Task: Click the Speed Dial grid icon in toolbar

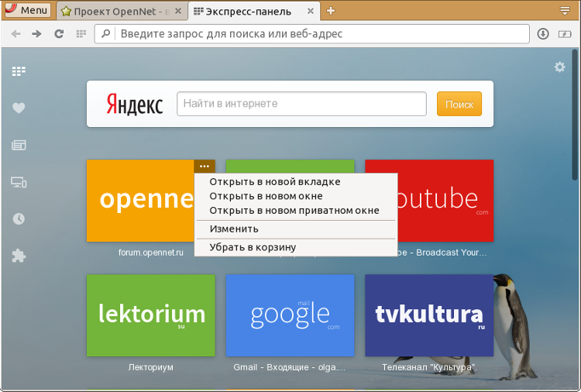Action: tap(81, 34)
